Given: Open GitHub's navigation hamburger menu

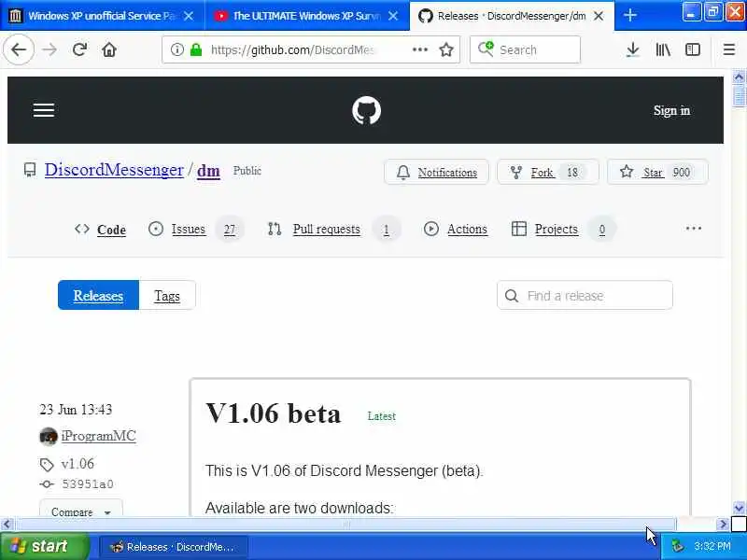Looking at the screenshot, I should [44, 110].
